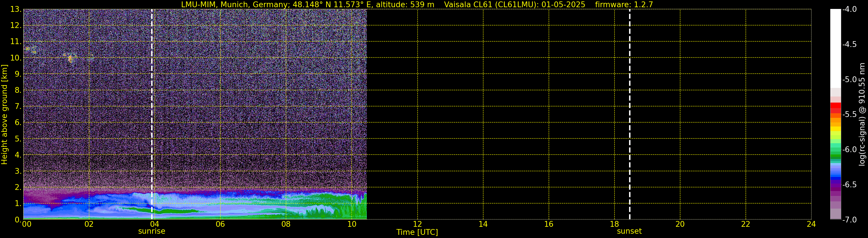The height and width of the screenshot is (238, 868).
Task: Click the time axis tick '08'
Action: [x=286, y=224]
